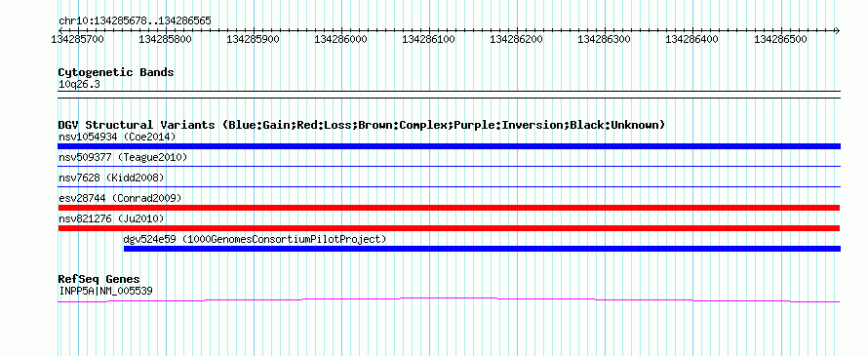Click the blue gain bar for dgv524e59

[482, 249]
